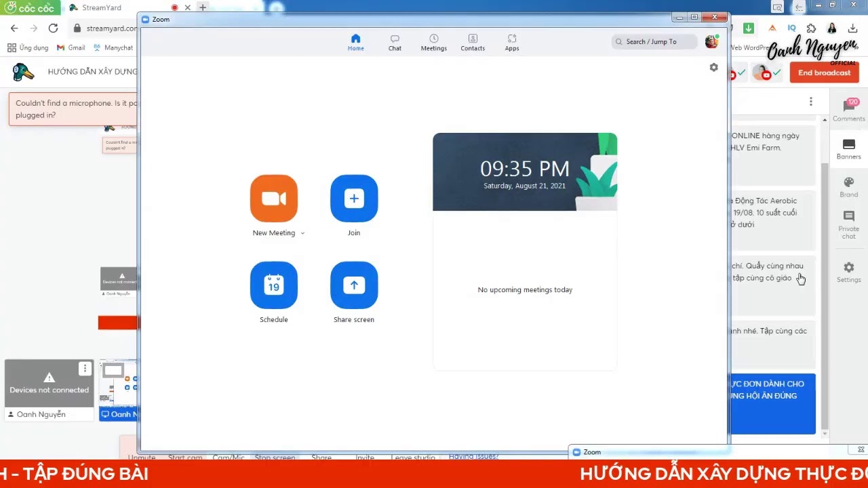Select Oanh Nguyễn camera tile
This screenshot has width=868, height=488.
(49, 390)
